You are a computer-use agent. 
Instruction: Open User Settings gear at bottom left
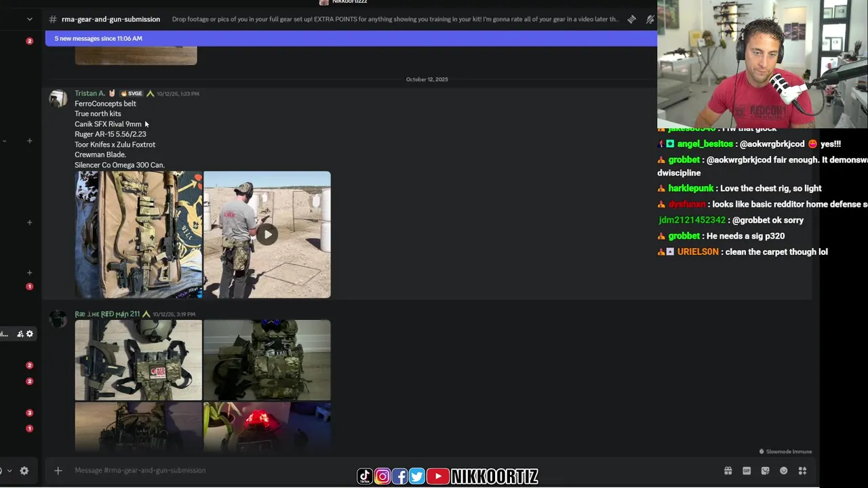tap(24, 470)
